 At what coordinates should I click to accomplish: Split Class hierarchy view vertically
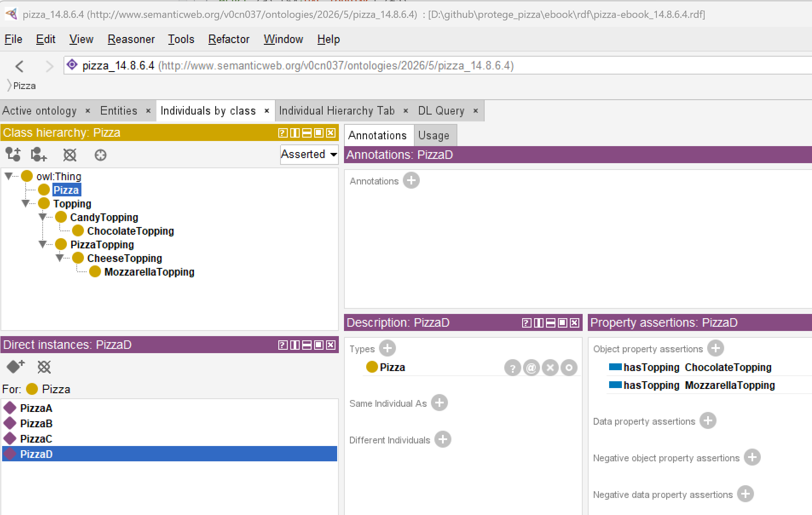click(295, 133)
